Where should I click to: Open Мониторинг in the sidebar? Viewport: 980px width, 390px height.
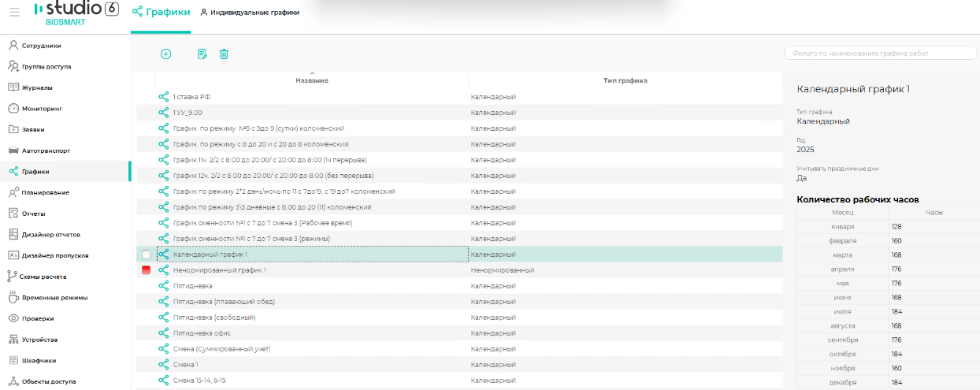pyautogui.click(x=42, y=109)
